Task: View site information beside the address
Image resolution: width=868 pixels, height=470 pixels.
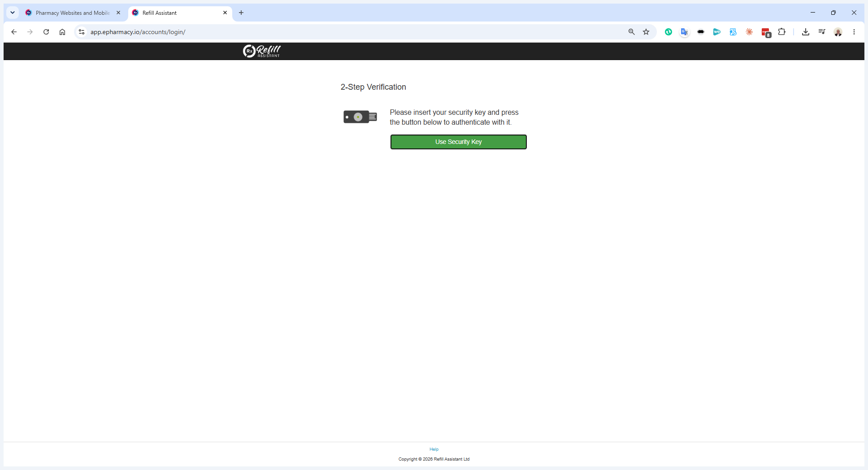Action: click(82, 32)
